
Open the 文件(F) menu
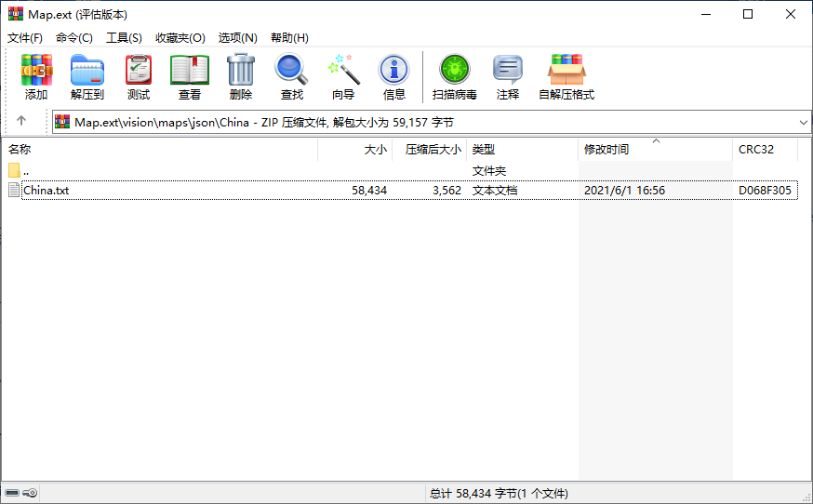coord(25,38)
